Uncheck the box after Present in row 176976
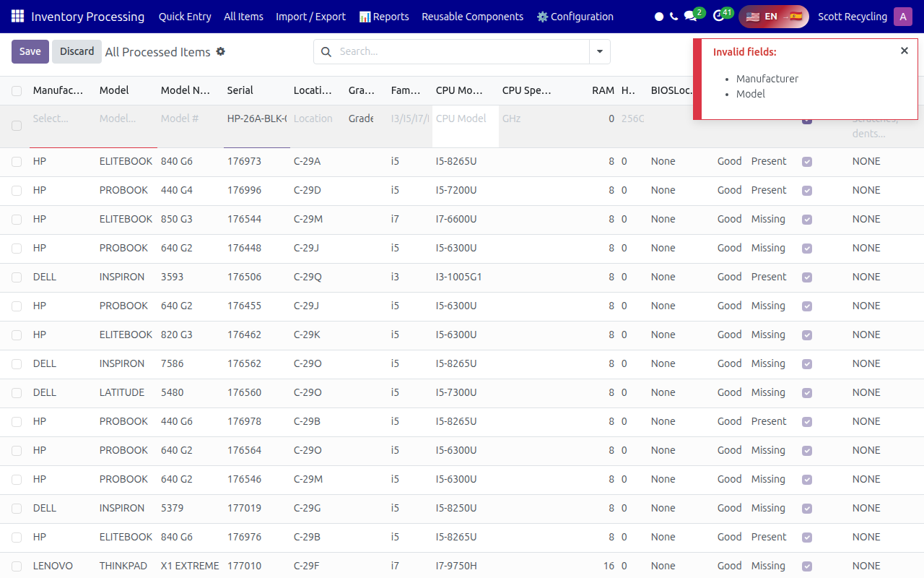924x578 pixels. tap(807, 538)
